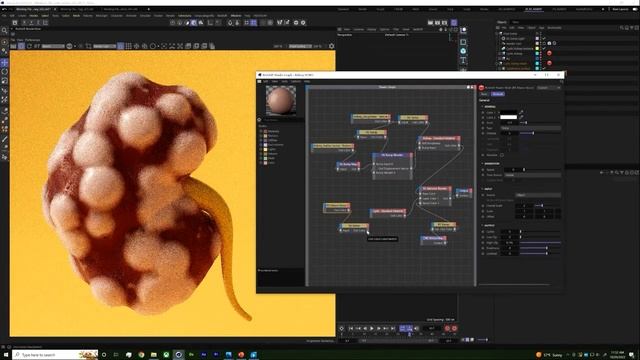Jump to the animation start
640x360 pixels.
click(x=351, y=328)
